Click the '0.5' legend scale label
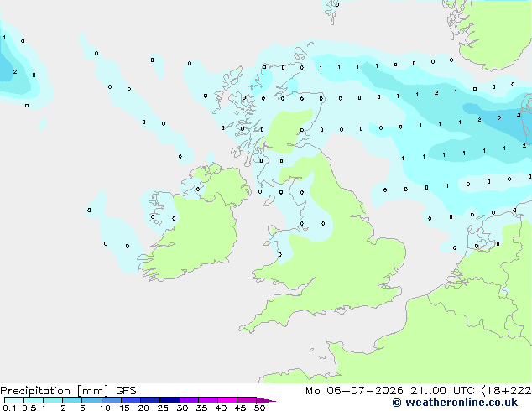This screenshot has width=532, height=411. coord(29,408)
